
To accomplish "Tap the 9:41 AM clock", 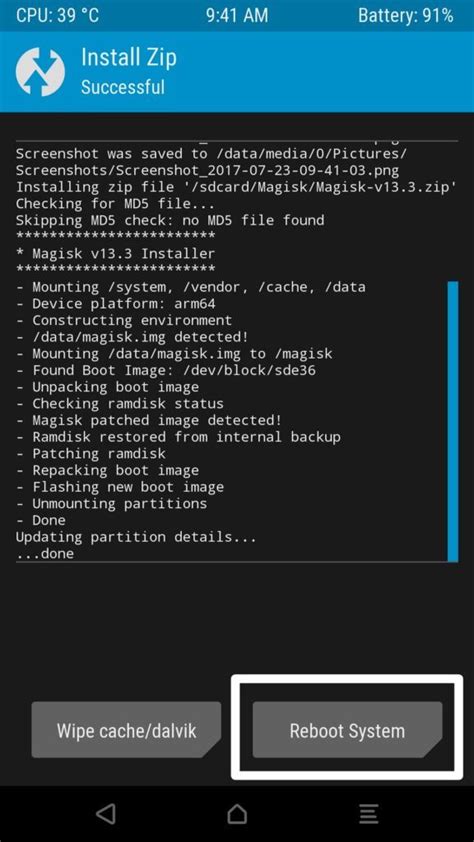I will 237,16.
